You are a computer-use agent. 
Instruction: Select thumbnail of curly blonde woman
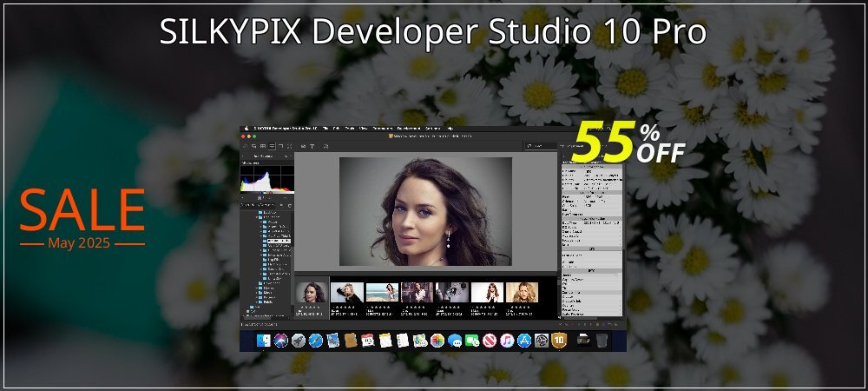(522, 293)
